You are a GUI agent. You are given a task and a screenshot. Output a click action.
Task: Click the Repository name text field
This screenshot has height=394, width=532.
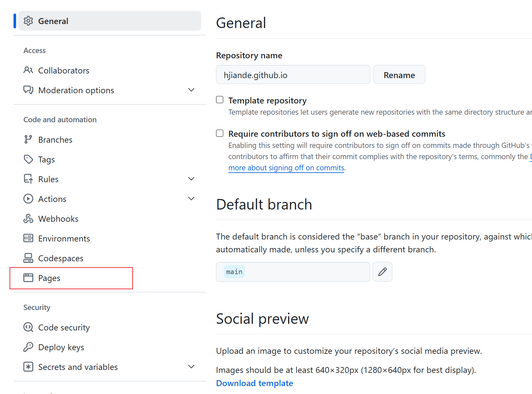point(293,75)
